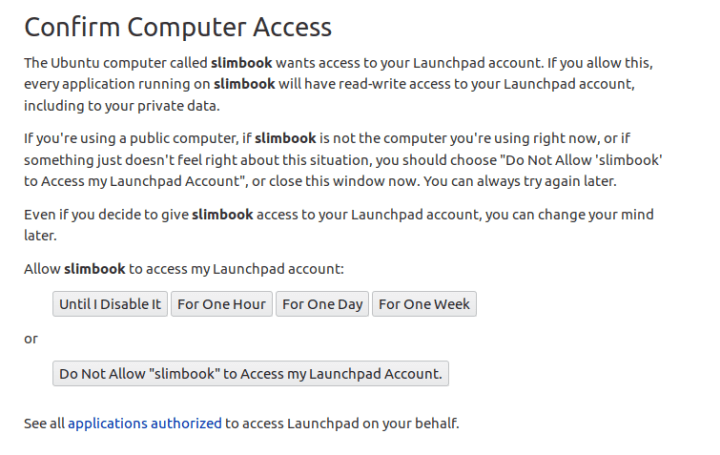Click bold slimbook in the heading's first sentence
The image size is (720, 455).
click(x=243, y=62)
